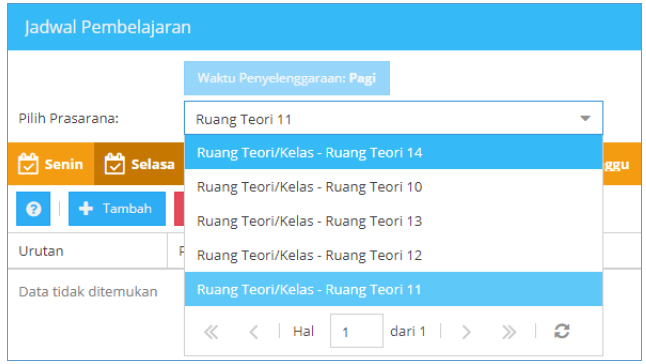Click the blue question mark help icon

pos(33,209)
